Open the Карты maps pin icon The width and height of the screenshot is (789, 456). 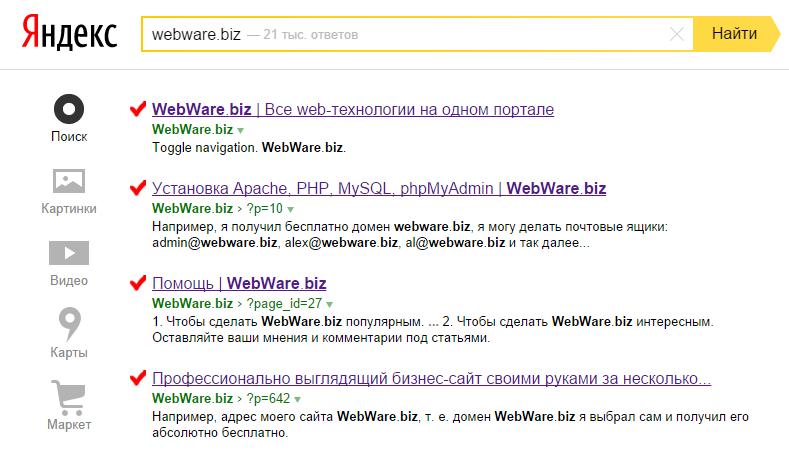pos(69,324)
